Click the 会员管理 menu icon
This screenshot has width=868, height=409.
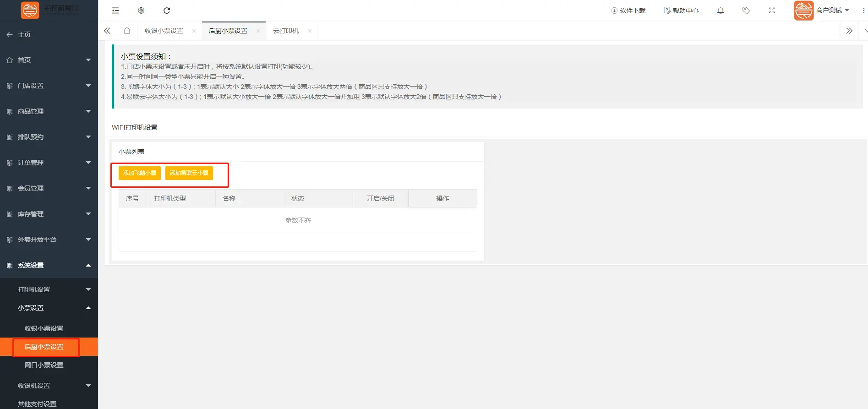[x=10, y=188]
